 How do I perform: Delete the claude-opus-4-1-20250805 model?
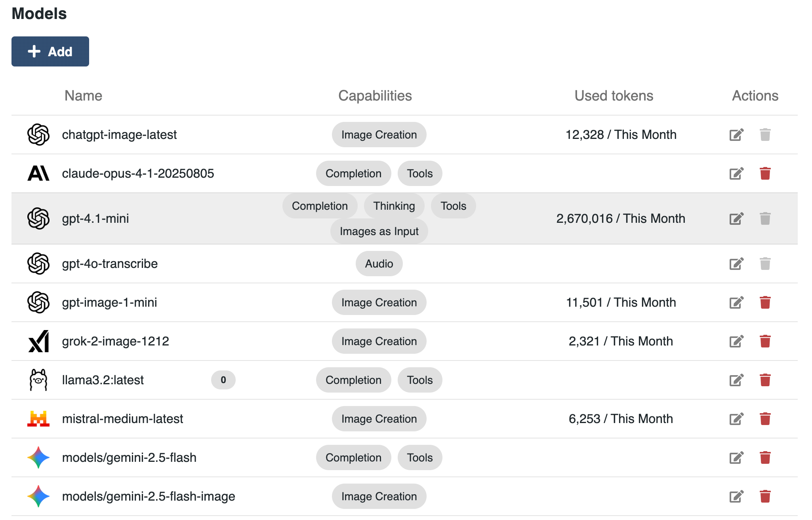(x=765, y=174)
